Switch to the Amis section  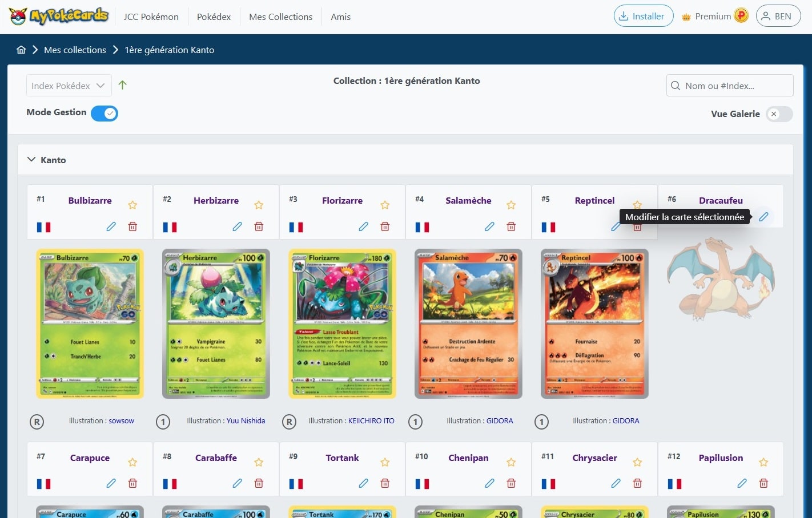click(x=340, y=17)
